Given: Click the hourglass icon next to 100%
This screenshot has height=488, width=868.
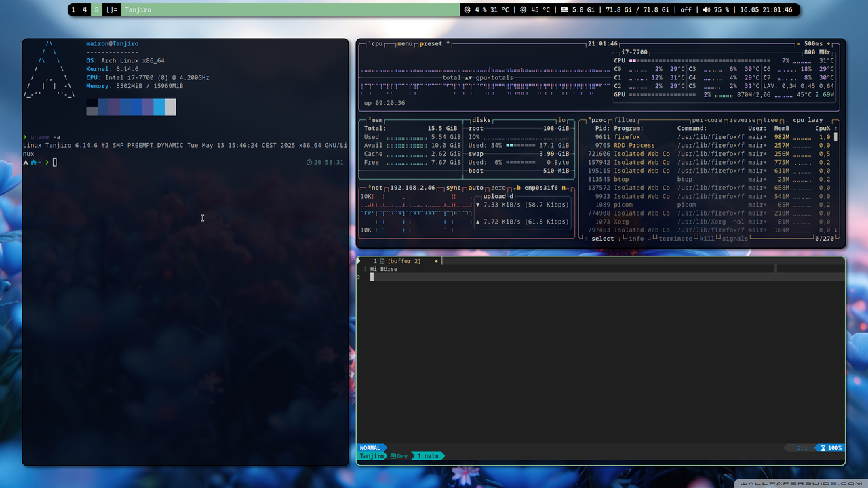Looking at the screenshot, I should [823, 448].
